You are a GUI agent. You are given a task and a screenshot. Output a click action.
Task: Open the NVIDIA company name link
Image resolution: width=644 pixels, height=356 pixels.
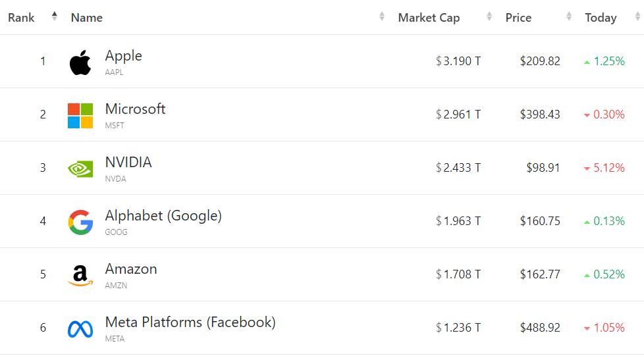coord(128,163)
